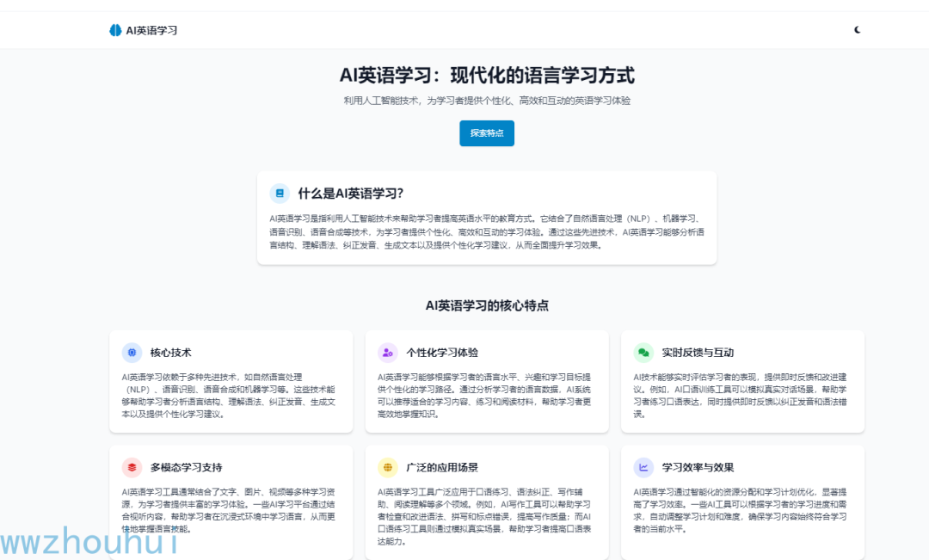
Task: Click the user-gear icon next to 个性化学习体验
Action: 387,353
